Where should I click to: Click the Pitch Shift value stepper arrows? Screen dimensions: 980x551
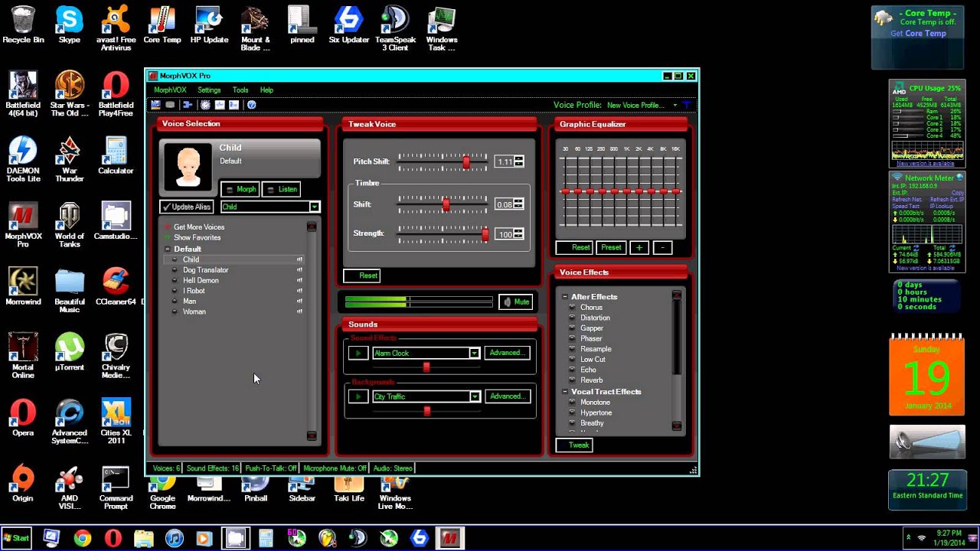pos(519,161)
